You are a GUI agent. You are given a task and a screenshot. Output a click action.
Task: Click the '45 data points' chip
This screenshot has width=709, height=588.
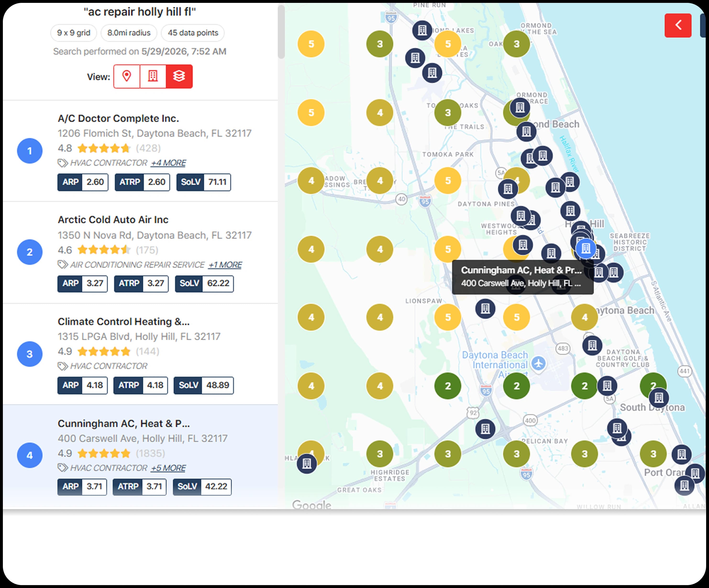point(193,33)
